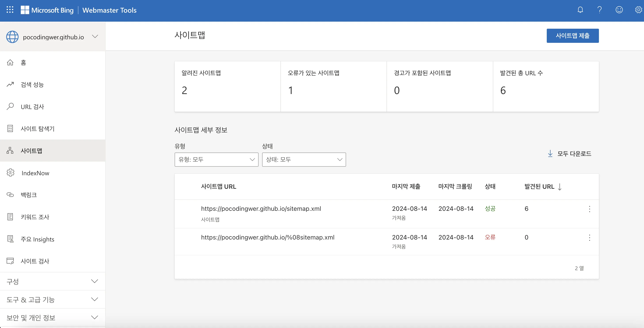The width and height of the screenshot is (644, 328).
Task: Open 사이트 탐색기 menu item
Action: tap(53, 128)
